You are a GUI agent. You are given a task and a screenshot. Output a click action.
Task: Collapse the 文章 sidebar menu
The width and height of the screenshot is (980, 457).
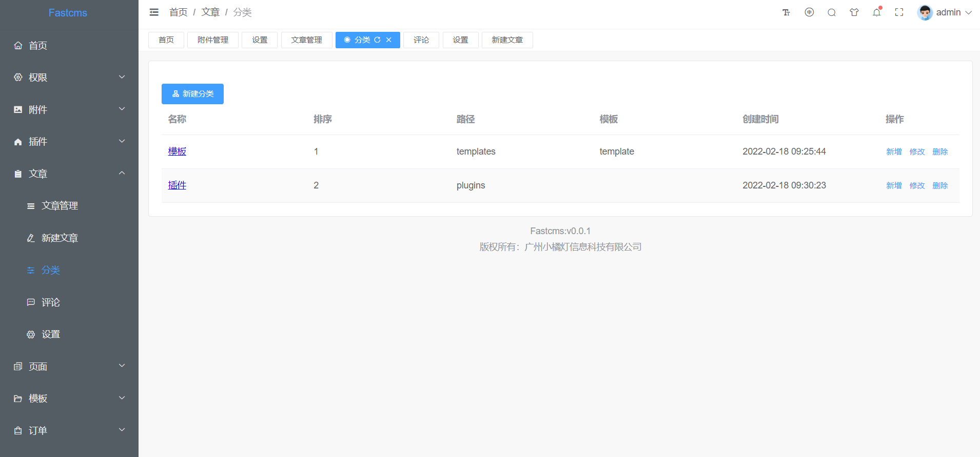click(x=69, y=174)
